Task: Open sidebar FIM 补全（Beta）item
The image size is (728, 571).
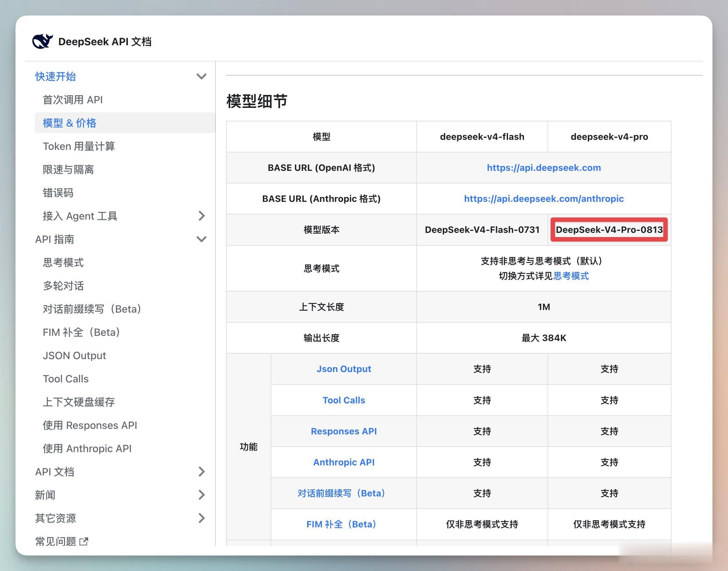Action: point(82,332)
